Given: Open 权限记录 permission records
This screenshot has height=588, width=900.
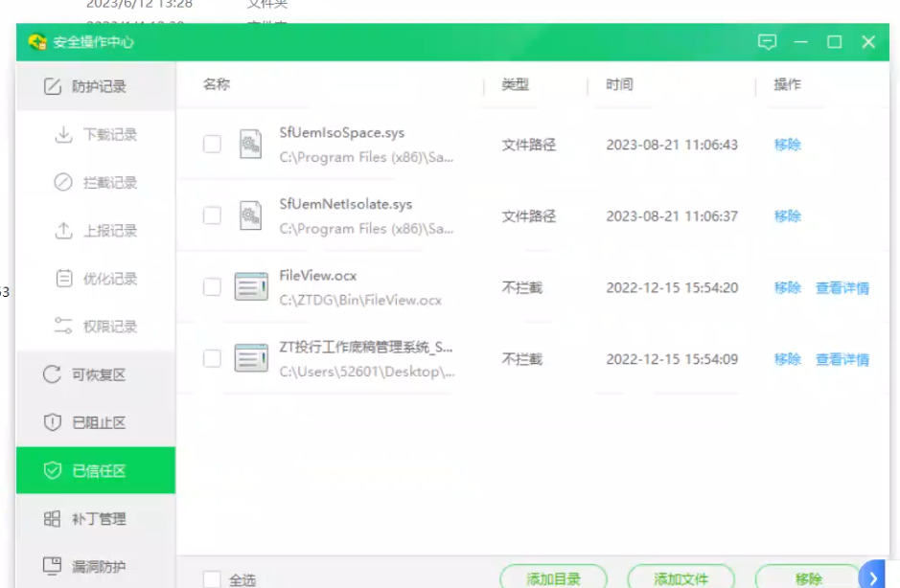Looking at the screenshot, I should pos(96,327).
